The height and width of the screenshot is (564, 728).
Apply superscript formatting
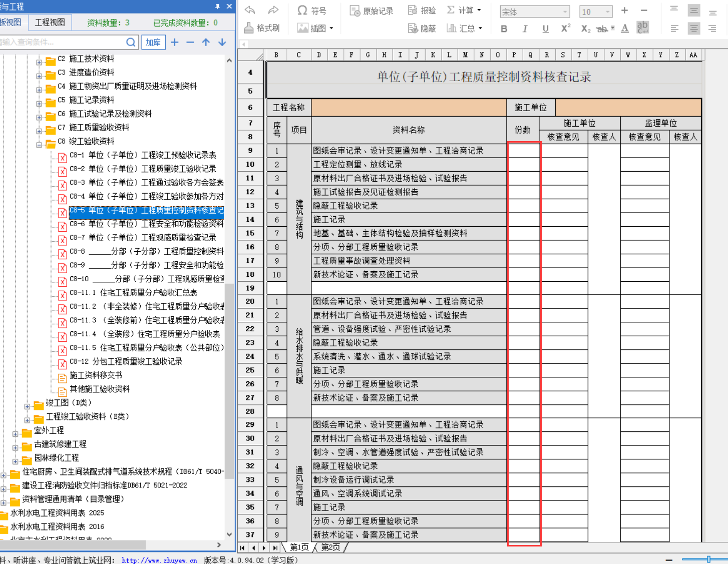pyautogui.click(x=565, y=29)
